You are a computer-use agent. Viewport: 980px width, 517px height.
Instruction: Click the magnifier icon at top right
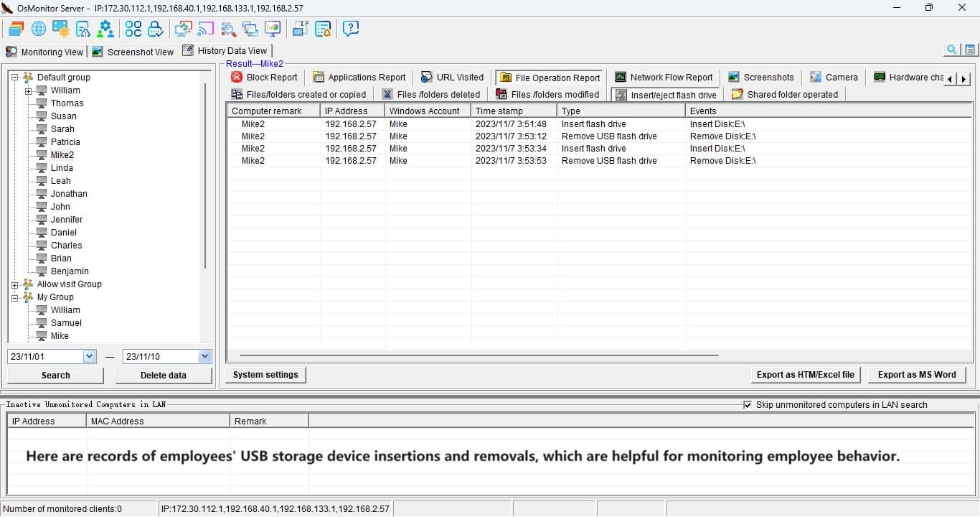pos(952,50)
